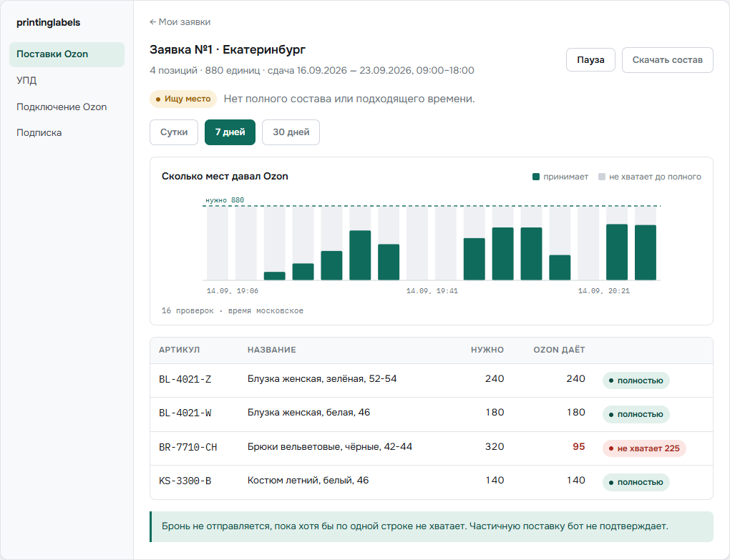Click the 320 needed quantity
Image resolution: width=730 pixels, height=560 pixels.
click(x=495, y=446)
